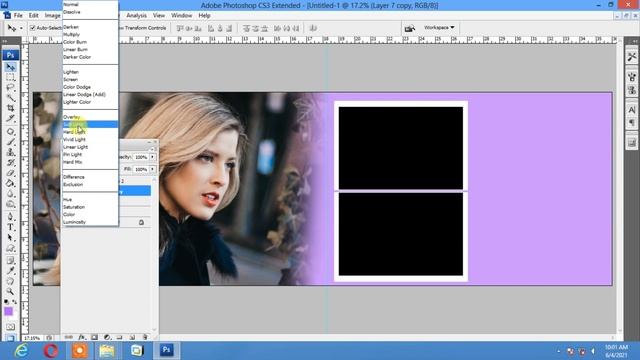Toggle the Auto-Select checkbox
Viewport: 640px width, 360px height.
pyautogui.click(x=33, y=28)
